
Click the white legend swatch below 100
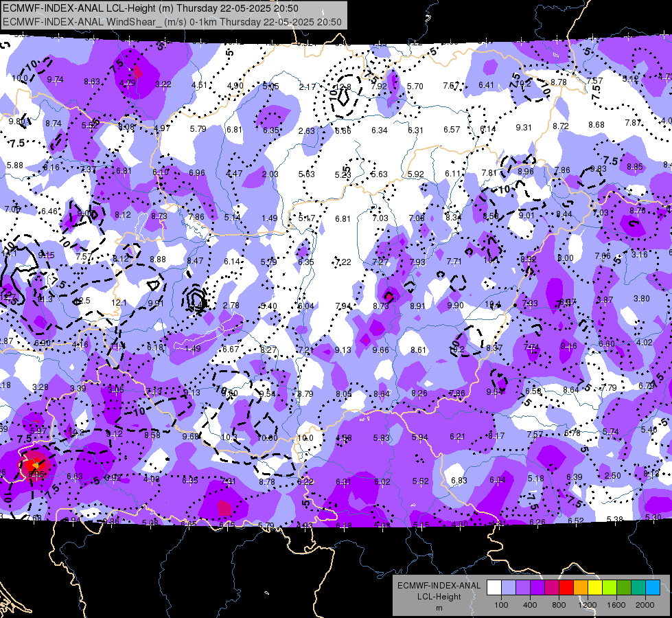coord(494,587)
